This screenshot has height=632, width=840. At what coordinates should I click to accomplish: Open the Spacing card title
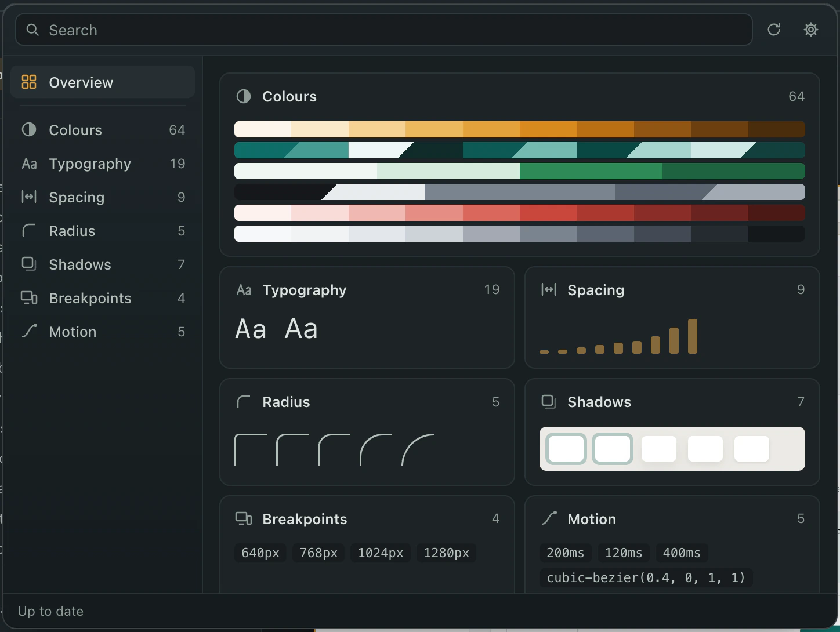(x=596, y=290)
